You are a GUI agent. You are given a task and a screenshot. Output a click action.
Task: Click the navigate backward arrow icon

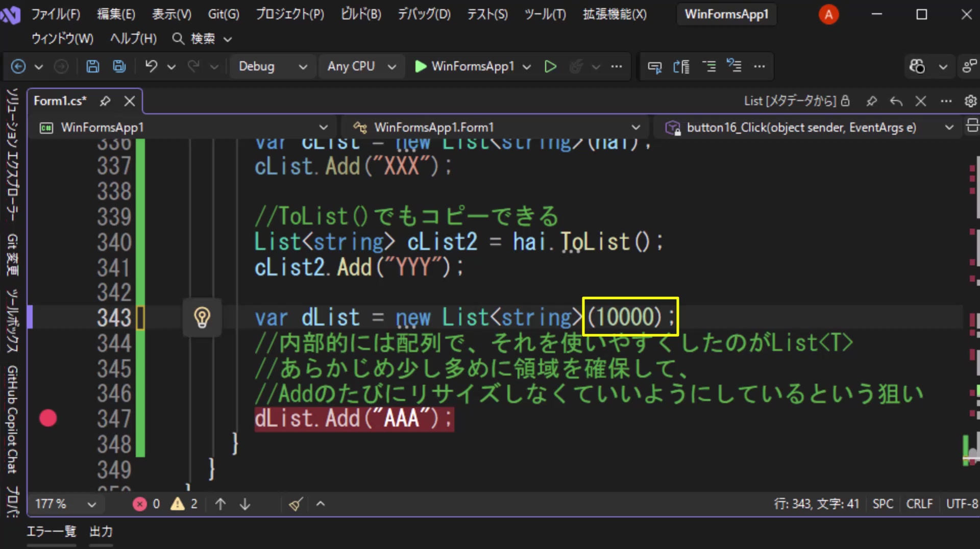click(18, 66)
